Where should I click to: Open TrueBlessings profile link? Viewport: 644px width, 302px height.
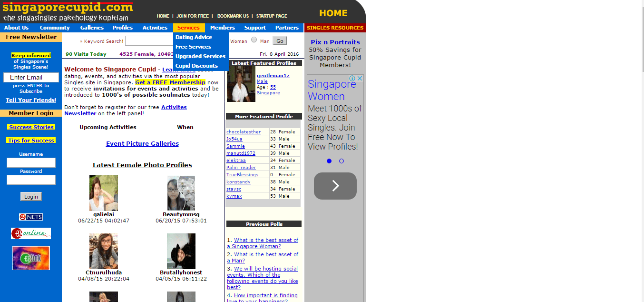[x=243, y=175]
